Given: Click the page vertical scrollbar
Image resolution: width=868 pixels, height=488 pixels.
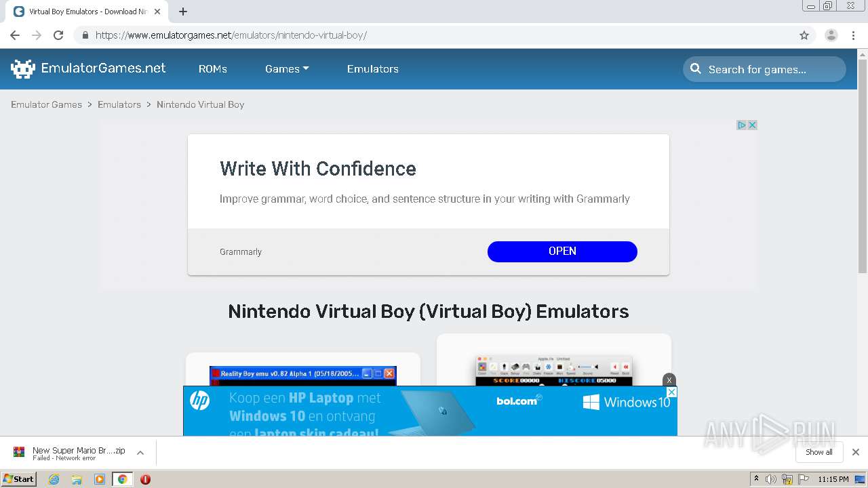Looking at the screenshot, I should (x=863, y=165).
